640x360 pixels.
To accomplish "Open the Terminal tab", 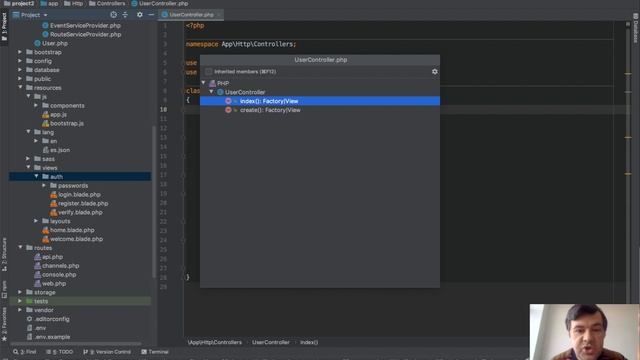I will point(155,352).
